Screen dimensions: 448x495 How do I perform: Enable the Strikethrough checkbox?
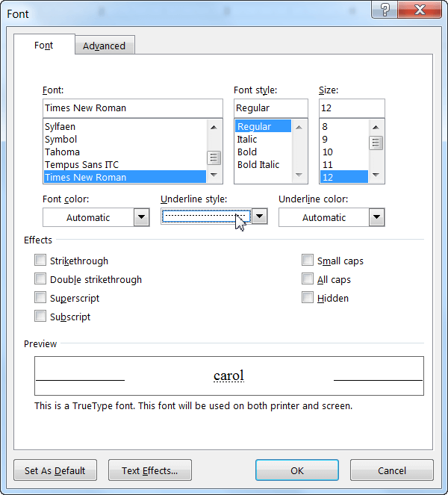[x=40, y=261]
